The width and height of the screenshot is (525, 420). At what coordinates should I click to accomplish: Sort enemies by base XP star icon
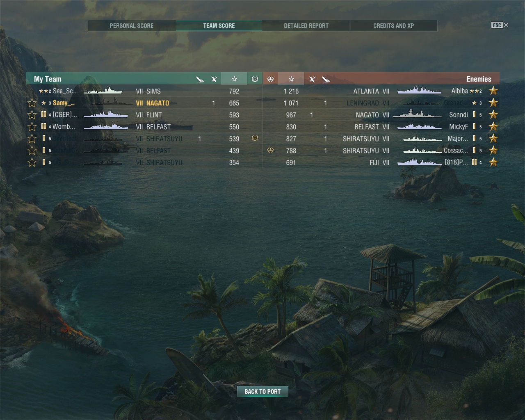click(x=291, y=79)
